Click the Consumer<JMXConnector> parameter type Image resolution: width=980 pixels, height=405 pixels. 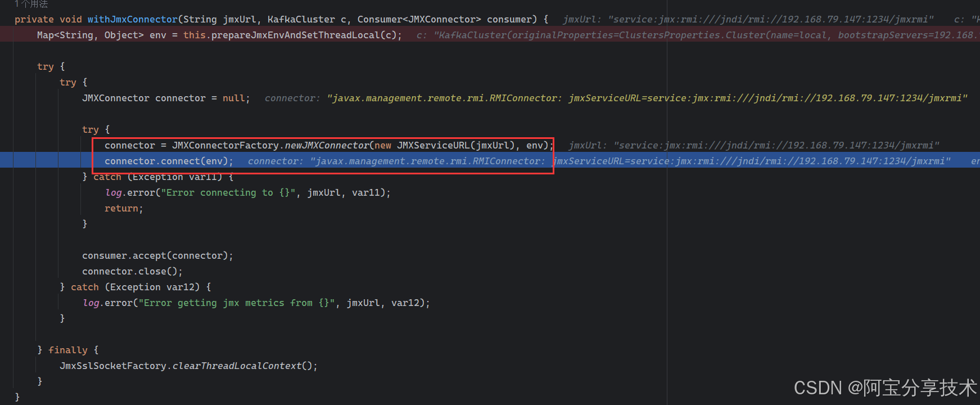tap(419, 19)
